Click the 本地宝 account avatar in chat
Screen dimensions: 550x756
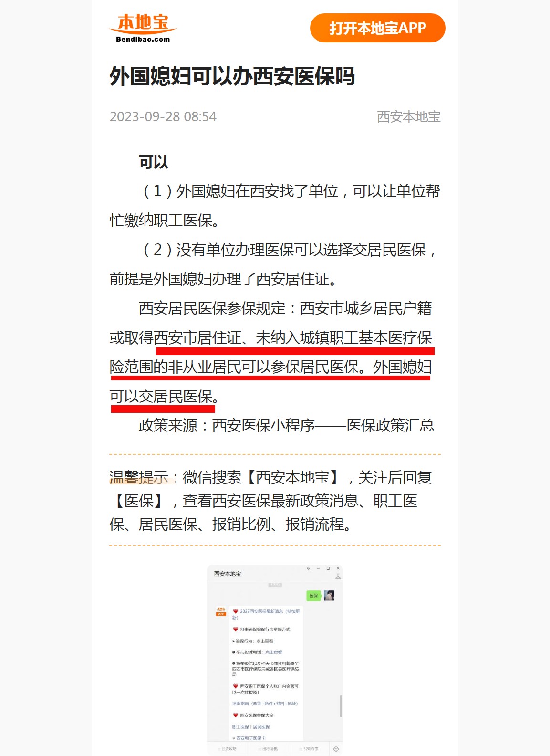pyautogui.click(x=221, y=611)
